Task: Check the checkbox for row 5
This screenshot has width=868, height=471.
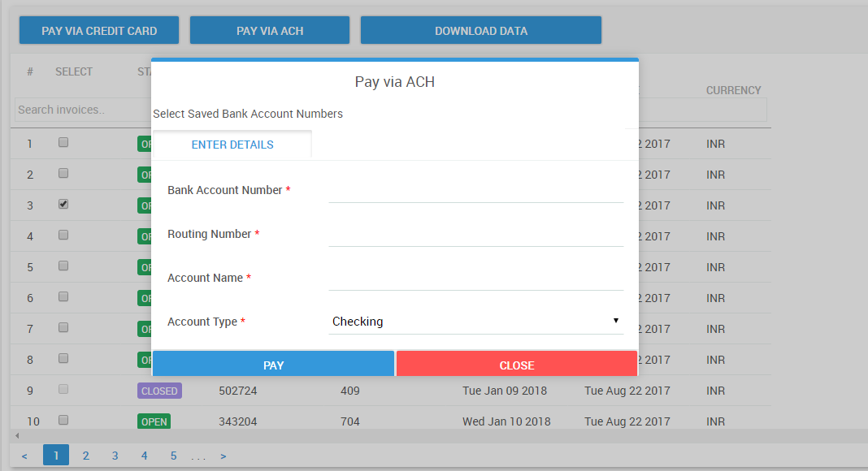Action: (63, 266)
